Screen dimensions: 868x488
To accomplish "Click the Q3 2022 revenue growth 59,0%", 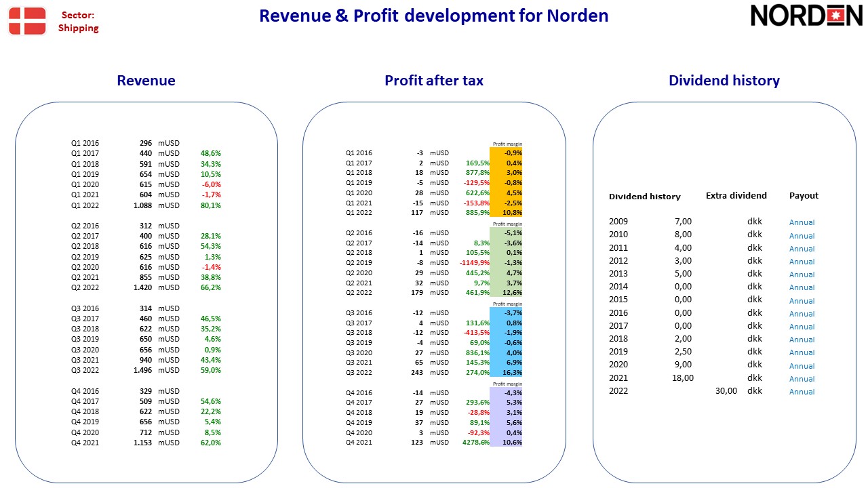I will [x=211, y=370].
